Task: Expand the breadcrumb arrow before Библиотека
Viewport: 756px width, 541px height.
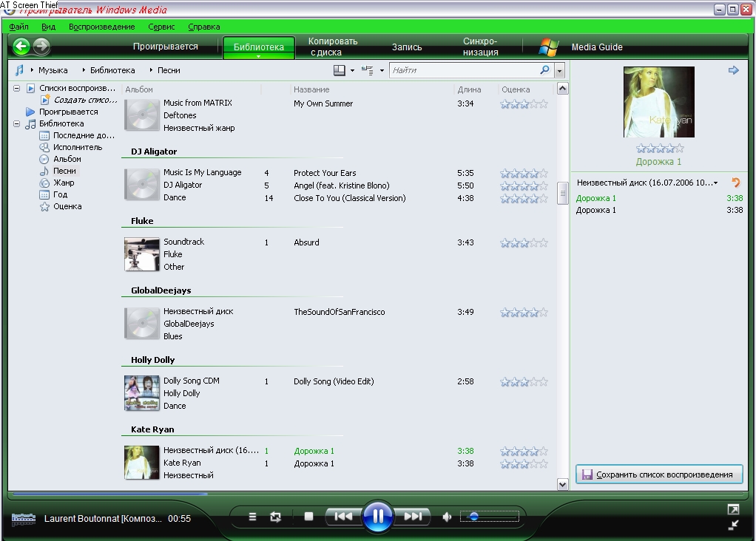Action: (x=84, y=70)
